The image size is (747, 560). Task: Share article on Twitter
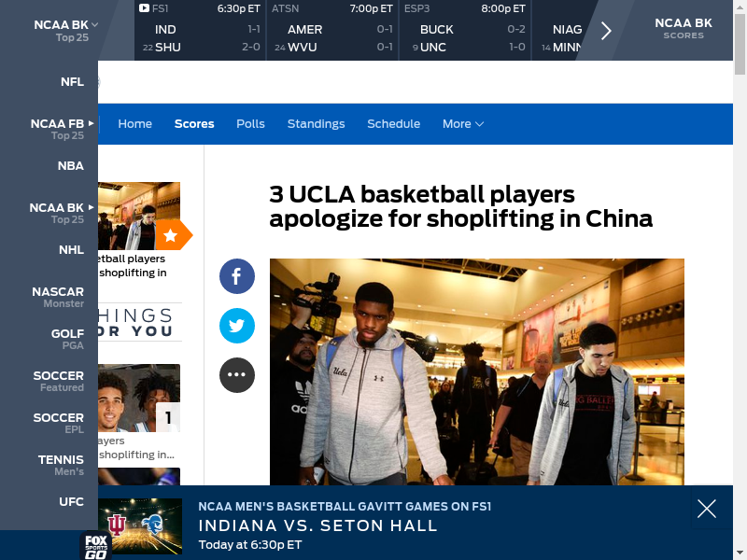coord(237,326)
